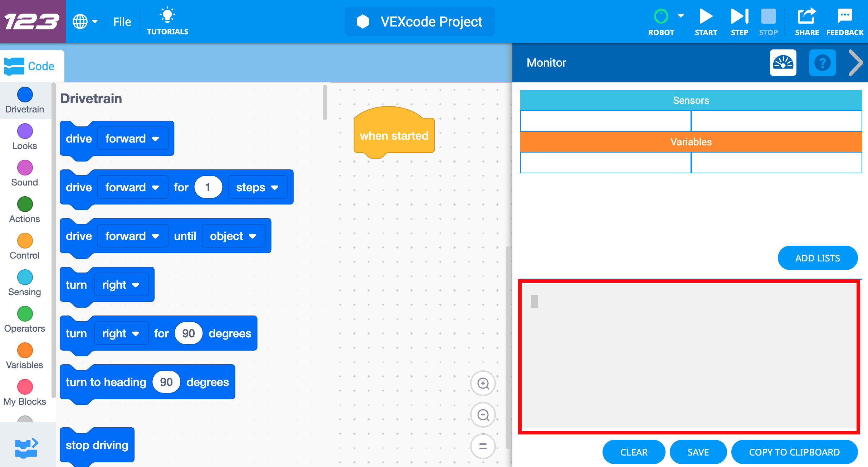Open the steps unit dropdown
The width and height of the screenshot is (868, 467).
click(x=258, y=187)
